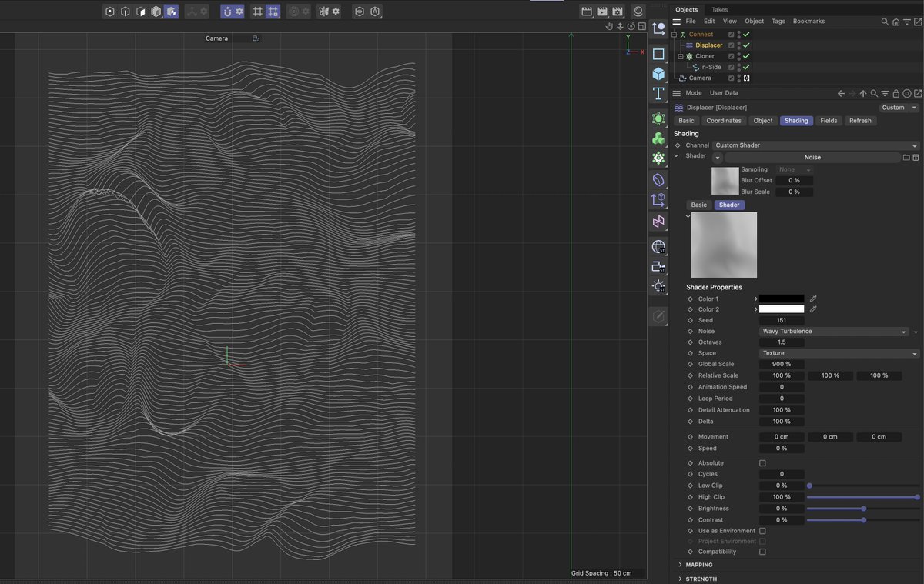Open the Noise type Wavy Turbulence dropdown

tap(833, 332)
